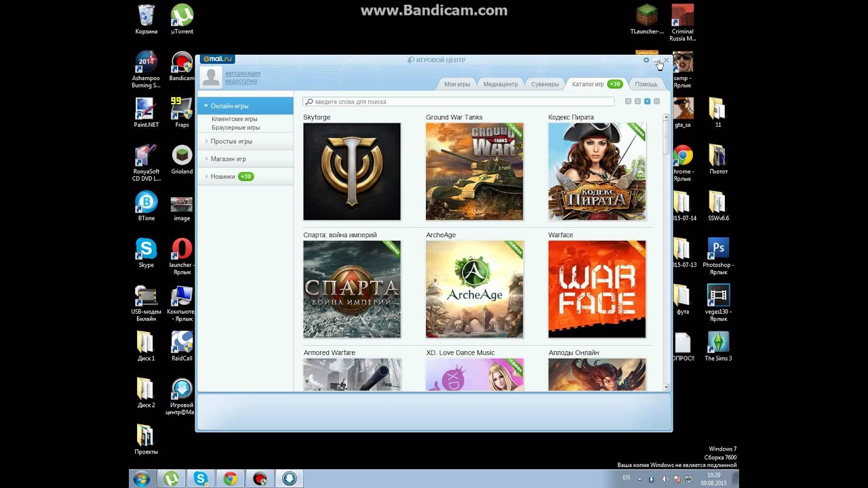Open the Photoshop desktop shortcut
Screen dimensions: 868x488
pyautogui.click(x=718, y=256)
